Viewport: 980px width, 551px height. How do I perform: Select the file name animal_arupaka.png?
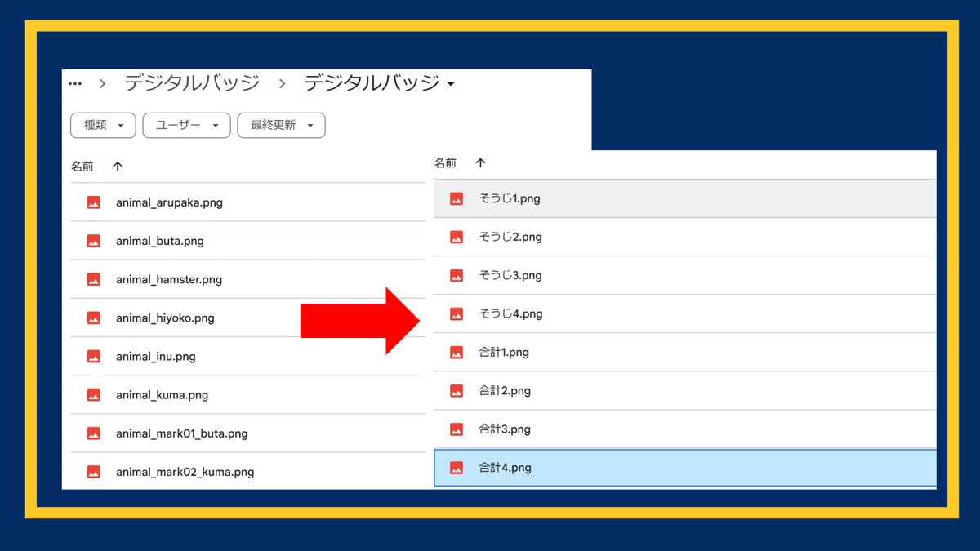[x=169, y=202]
